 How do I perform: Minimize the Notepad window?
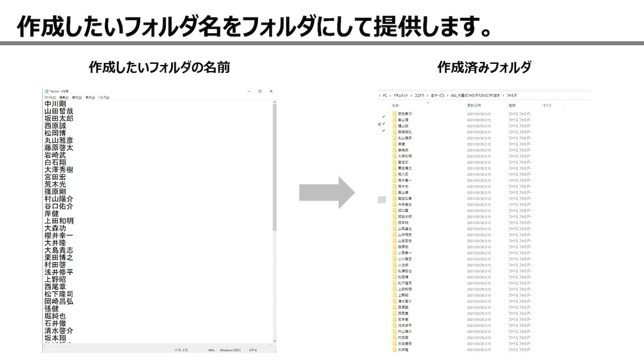click(249, 91)
